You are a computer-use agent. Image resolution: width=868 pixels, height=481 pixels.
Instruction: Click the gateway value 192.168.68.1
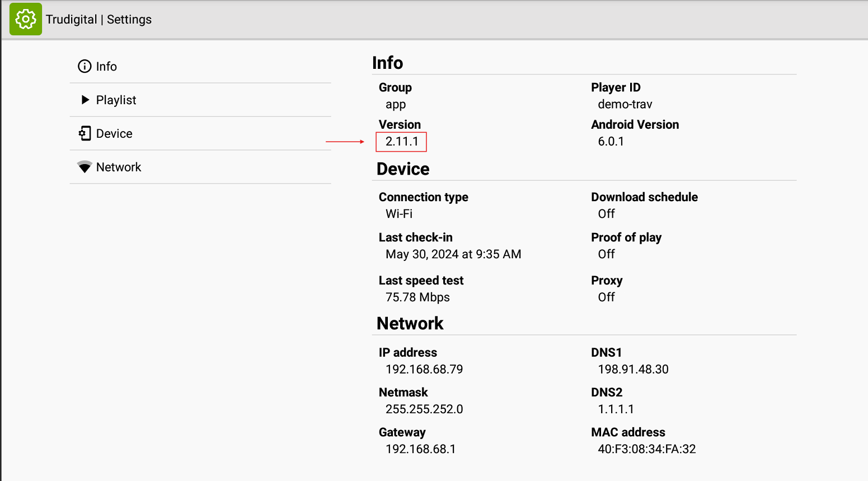pyautogui.click(x=420, y=449)
